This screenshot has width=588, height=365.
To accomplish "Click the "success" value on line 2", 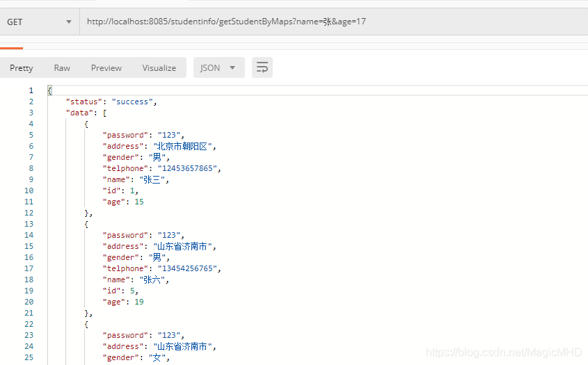I will pos(132,102).
